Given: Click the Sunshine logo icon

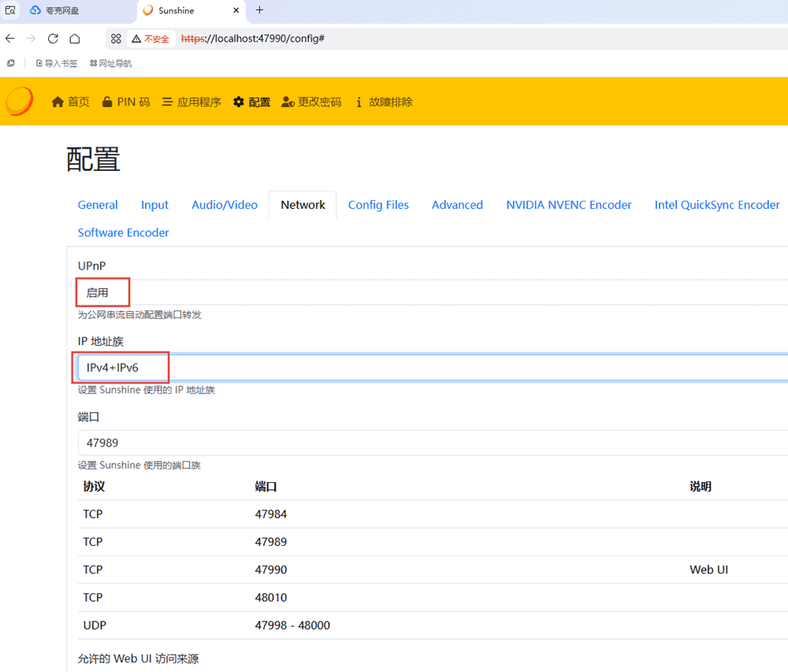Looking at the screenshot, I should coord(20,102).
